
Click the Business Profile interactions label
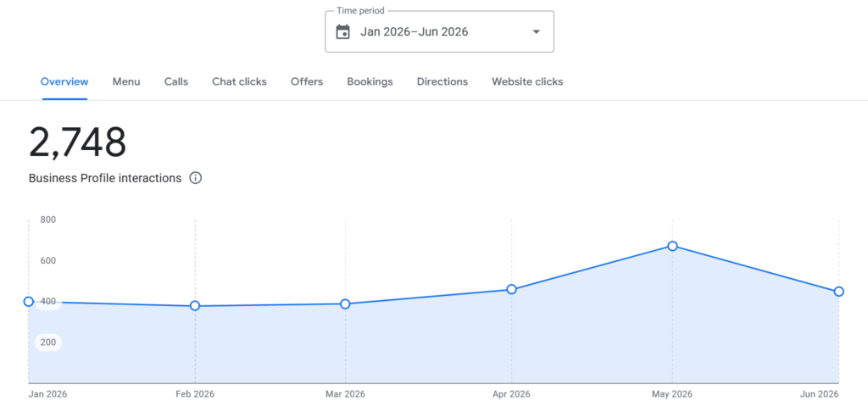click(x=105, y=178)
